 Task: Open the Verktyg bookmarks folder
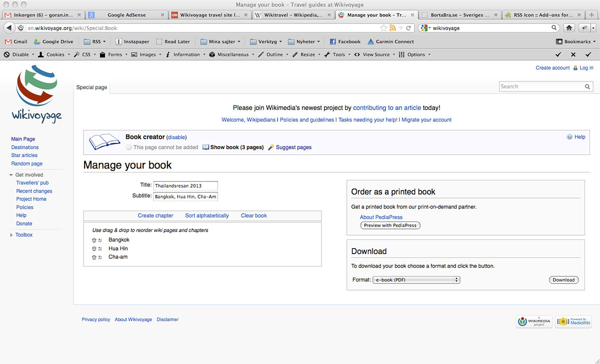click(265, 41)
